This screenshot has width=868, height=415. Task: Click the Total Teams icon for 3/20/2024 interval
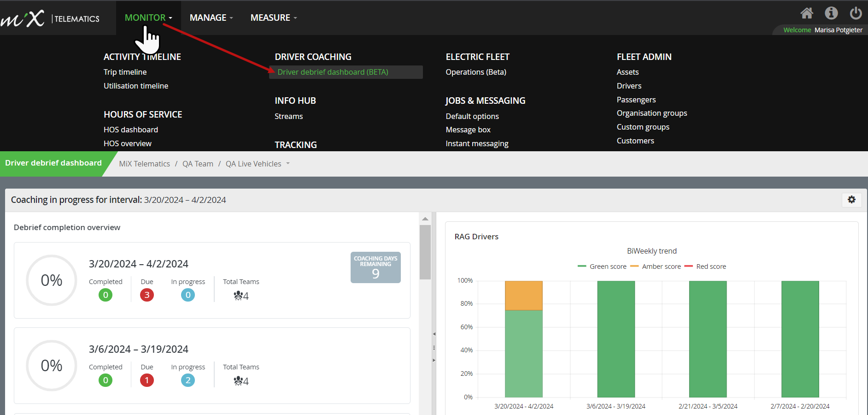pyautogui.click(x=238, y=296)
